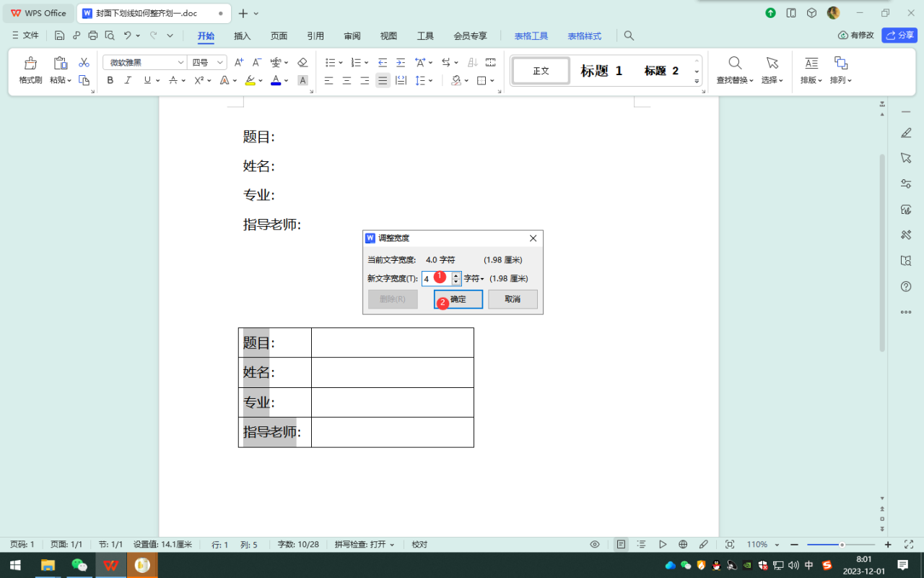This screenshot has width=924, height=578.
Task: Apply the 正文 style
Action: [541, 71]
